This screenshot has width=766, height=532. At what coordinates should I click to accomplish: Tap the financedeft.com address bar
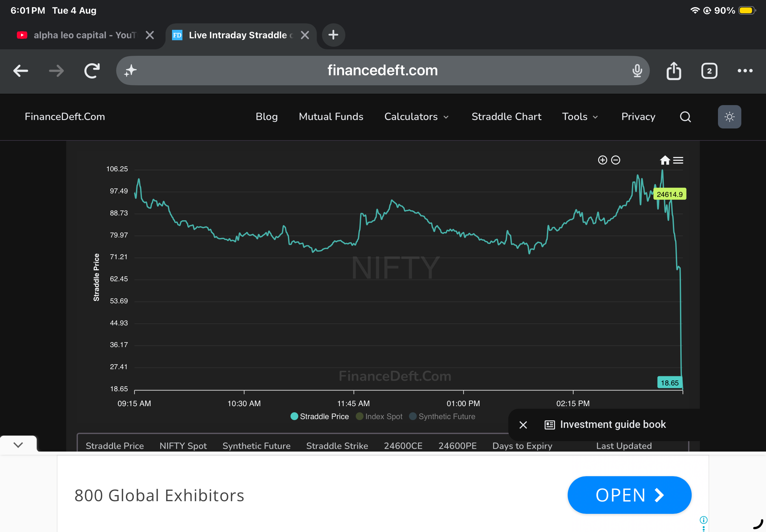tap(382, 71)
